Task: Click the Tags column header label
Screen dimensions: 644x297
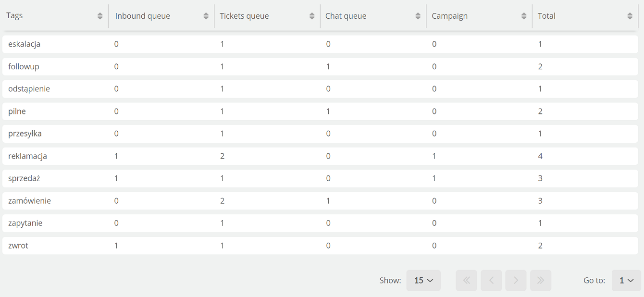Action: [x=14, y=16]
